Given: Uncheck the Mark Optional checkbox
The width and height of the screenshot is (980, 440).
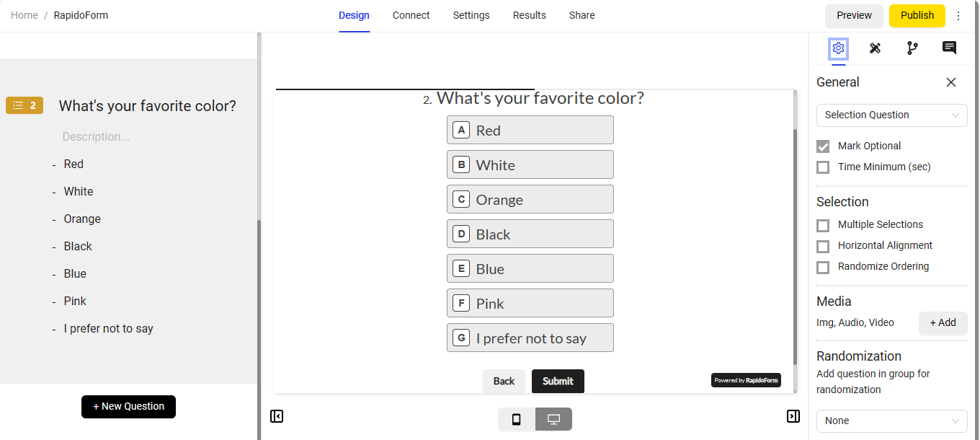Looking at the screenshot, I should click(x=823, y=146).
